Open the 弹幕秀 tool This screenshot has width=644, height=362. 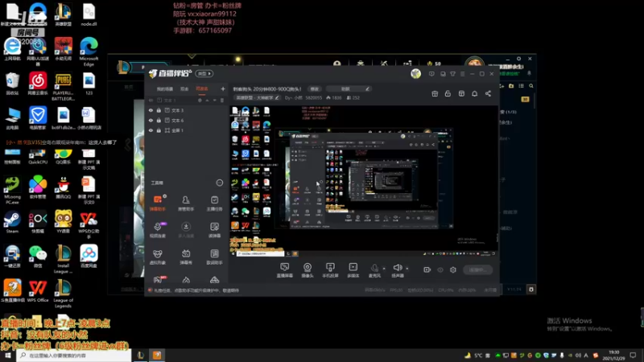point(186,257)
